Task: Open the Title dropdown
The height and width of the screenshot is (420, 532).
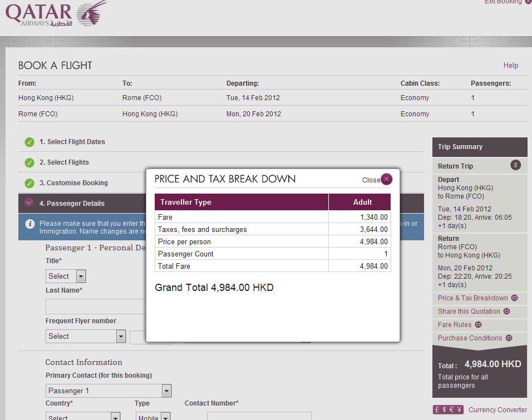Action: tap(66, 276)
